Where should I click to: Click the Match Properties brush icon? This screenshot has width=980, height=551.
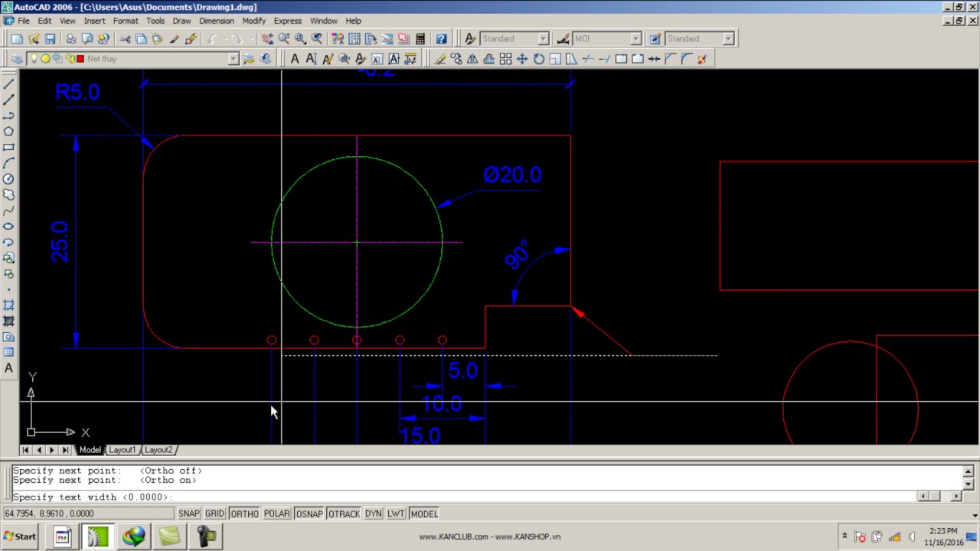[x=175, y=39]
